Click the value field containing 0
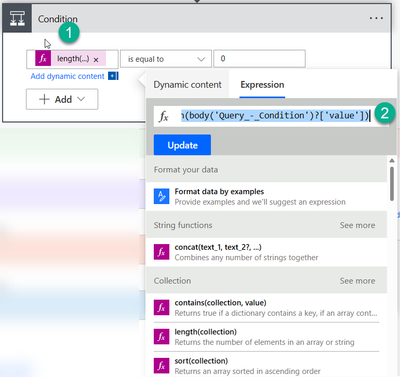 pos(259,59)
